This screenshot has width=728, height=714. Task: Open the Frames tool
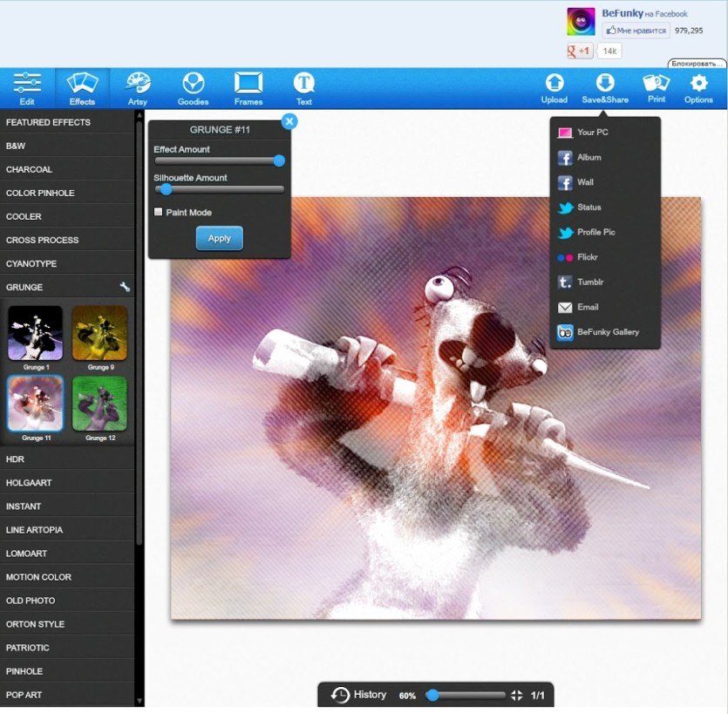coord(248,88)
